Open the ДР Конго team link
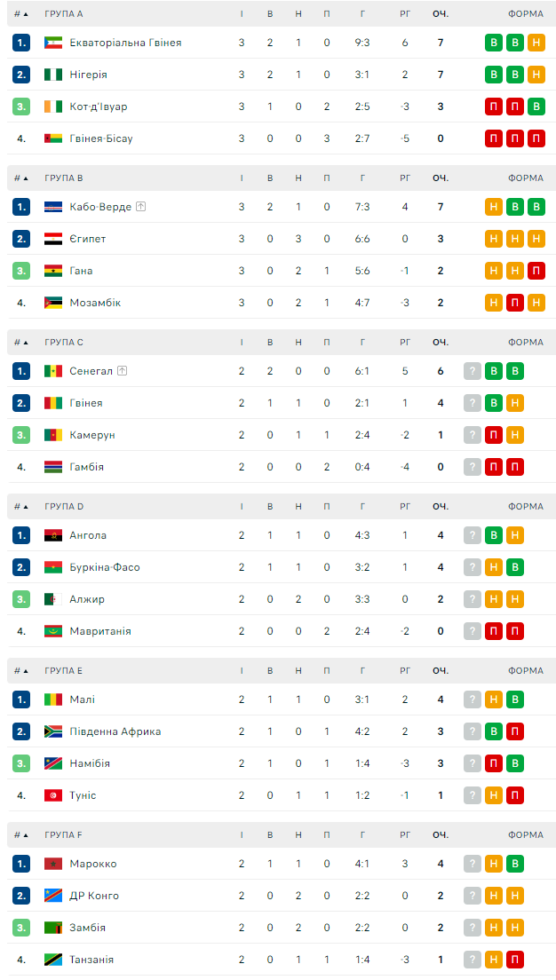This screenshot has height=980, width=556. pos(94,896)
